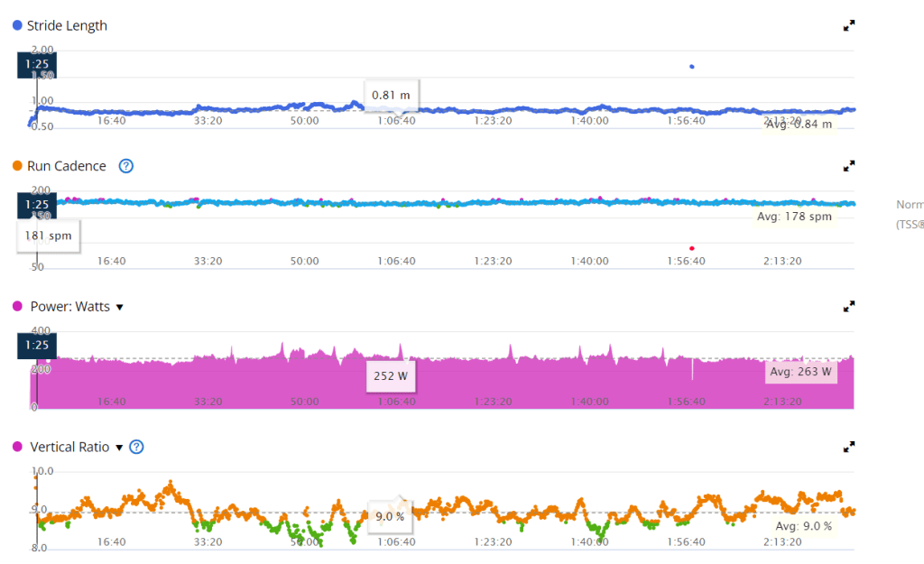Click the 252 W power tooltip
924x564 pixels.
(x=390, y=375)
